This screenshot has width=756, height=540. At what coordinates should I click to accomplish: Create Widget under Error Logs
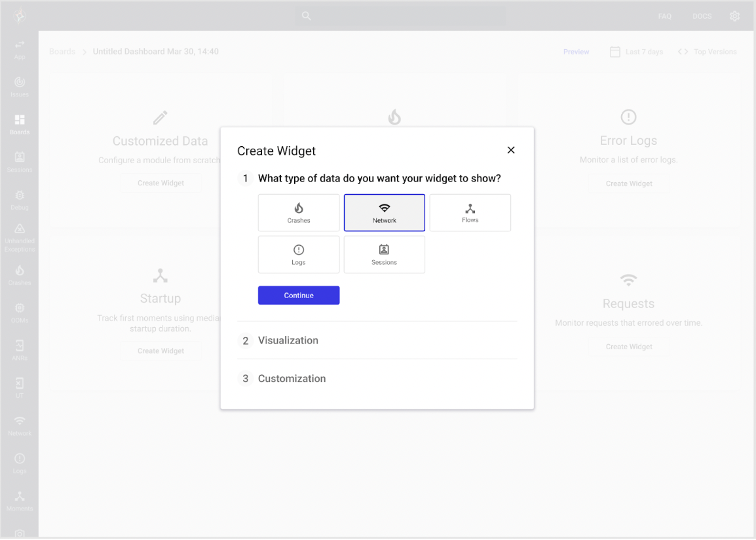click(629, 183)
